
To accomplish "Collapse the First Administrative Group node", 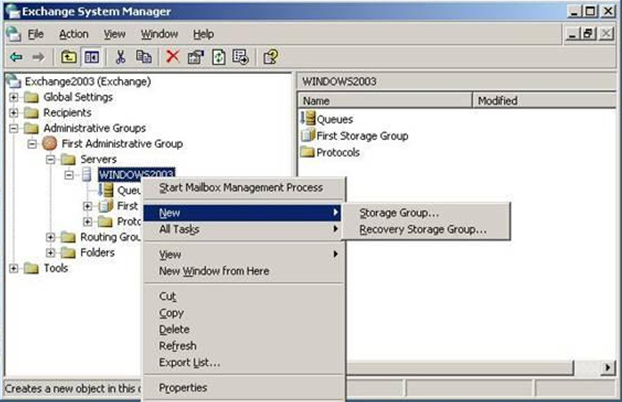I will point(32,144).
